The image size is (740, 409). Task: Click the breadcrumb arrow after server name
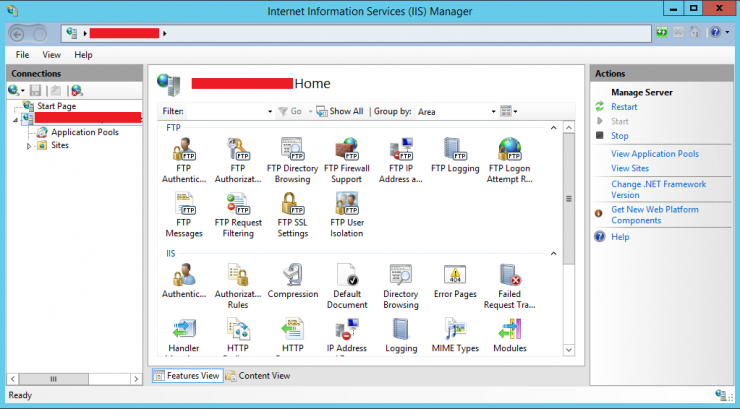[165, 33]
